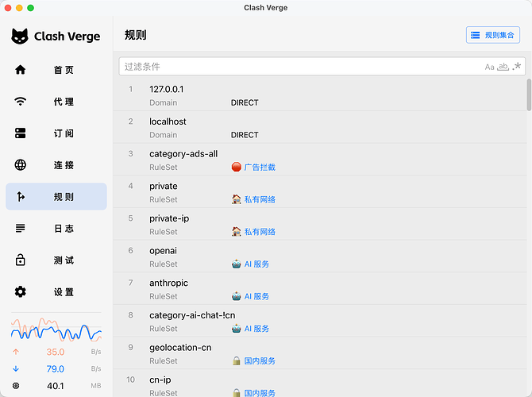The width and height of the screenshot is (532, 397).
Task: Toggle match case Aa filter option
Action: point(489,67)
